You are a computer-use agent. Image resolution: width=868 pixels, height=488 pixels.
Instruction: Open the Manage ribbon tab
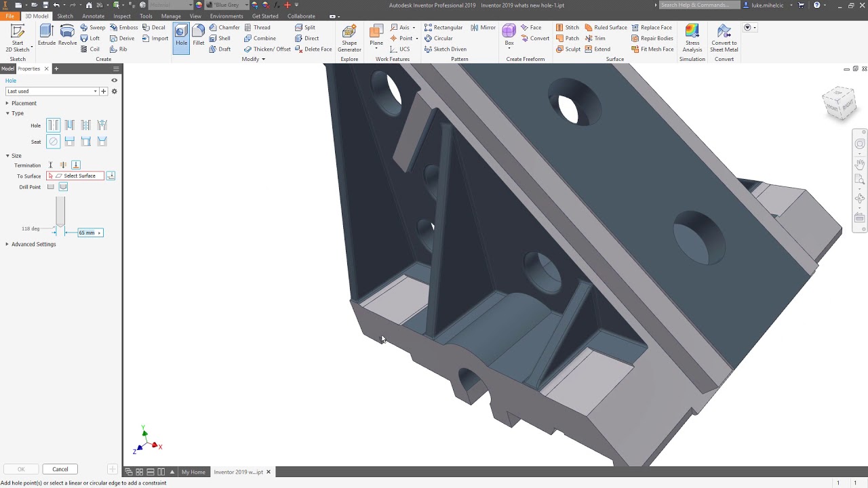[x=171, y=16]
